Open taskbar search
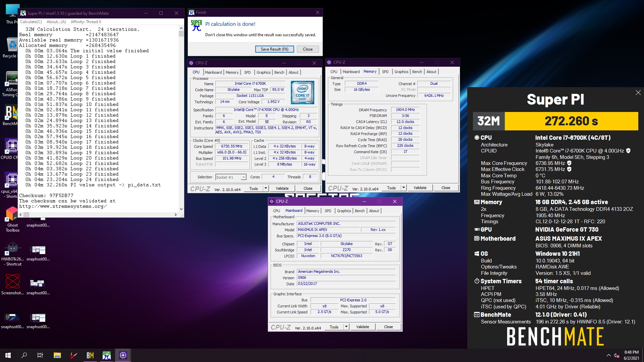This screenshot has width=644, height=362. pos(24,355)
